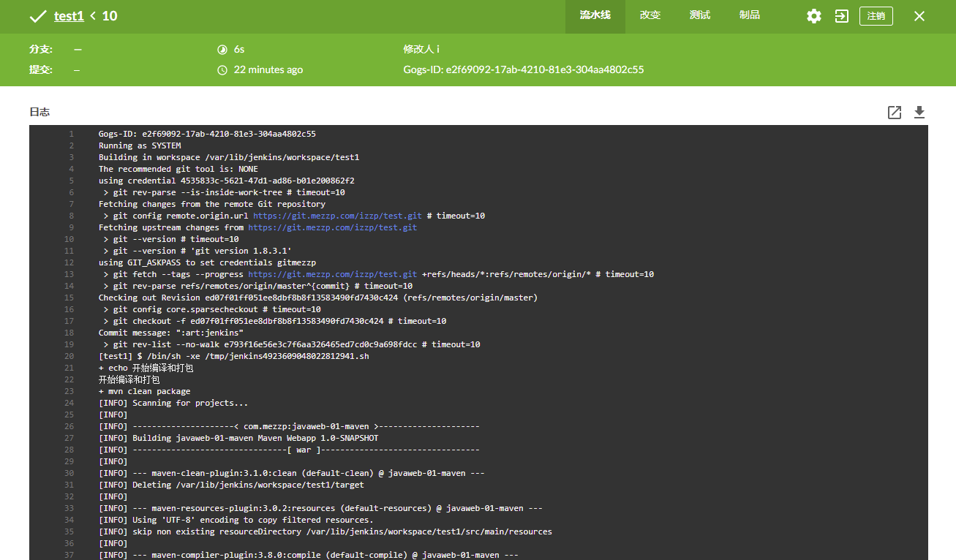
Task: Click log line '+ echo 开始编译和打包'
Action: 146,368
